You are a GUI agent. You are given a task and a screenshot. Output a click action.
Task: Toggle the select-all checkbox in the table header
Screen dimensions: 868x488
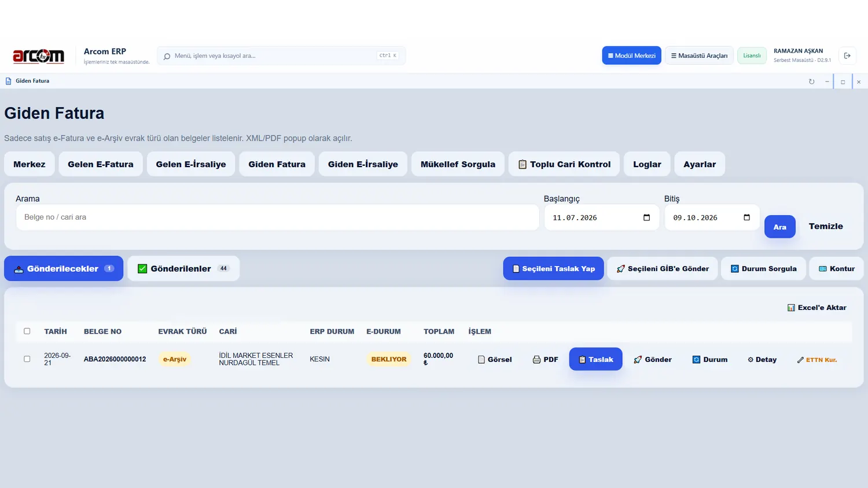(x=27, y=331)
